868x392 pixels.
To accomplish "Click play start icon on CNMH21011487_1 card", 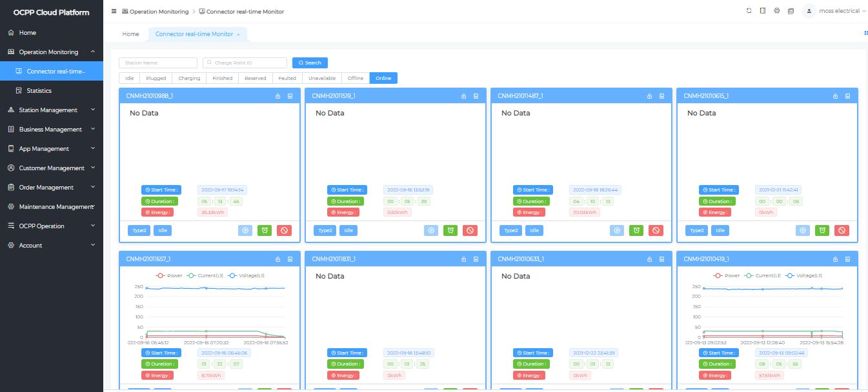I will pyautogui.click(x=618, y=230).
